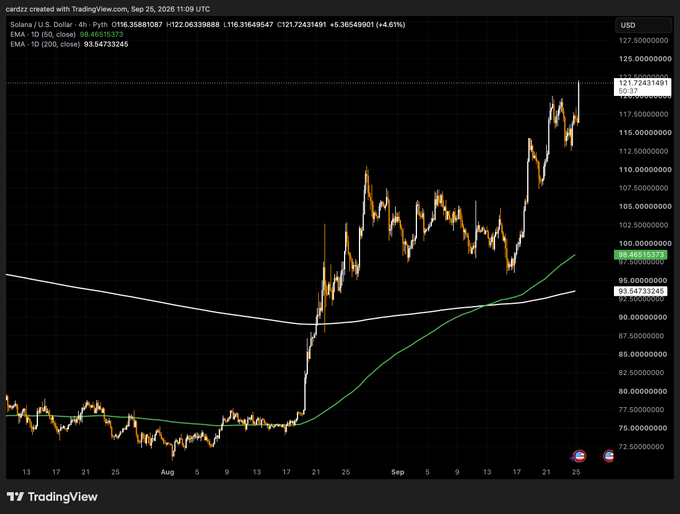The image size is (680, 514).
Task: Click the EMA - 1D (200, close) legend label
Action: click(45, 44)
